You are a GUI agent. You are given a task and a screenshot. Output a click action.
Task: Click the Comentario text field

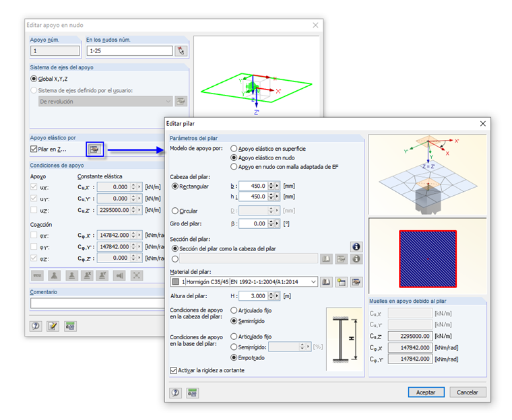[97, 303]
